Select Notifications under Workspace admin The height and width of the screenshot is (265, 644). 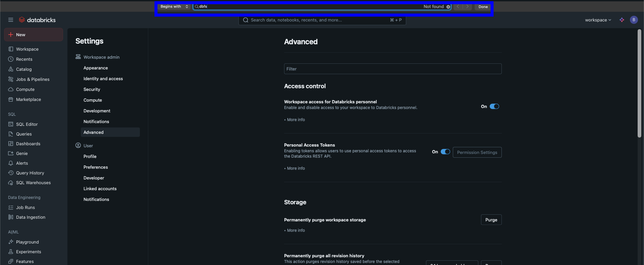(x=110, y=121)
